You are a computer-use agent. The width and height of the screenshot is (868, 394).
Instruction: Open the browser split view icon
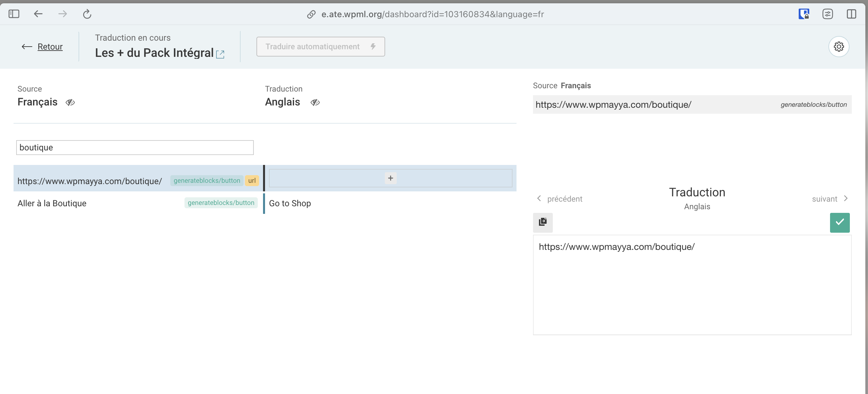[851, 14]
